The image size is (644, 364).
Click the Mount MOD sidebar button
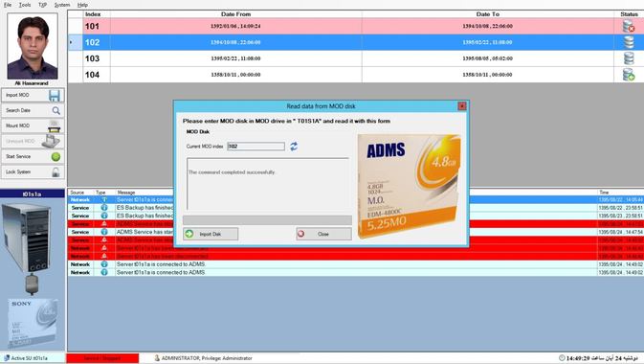[x=33, y=125]
